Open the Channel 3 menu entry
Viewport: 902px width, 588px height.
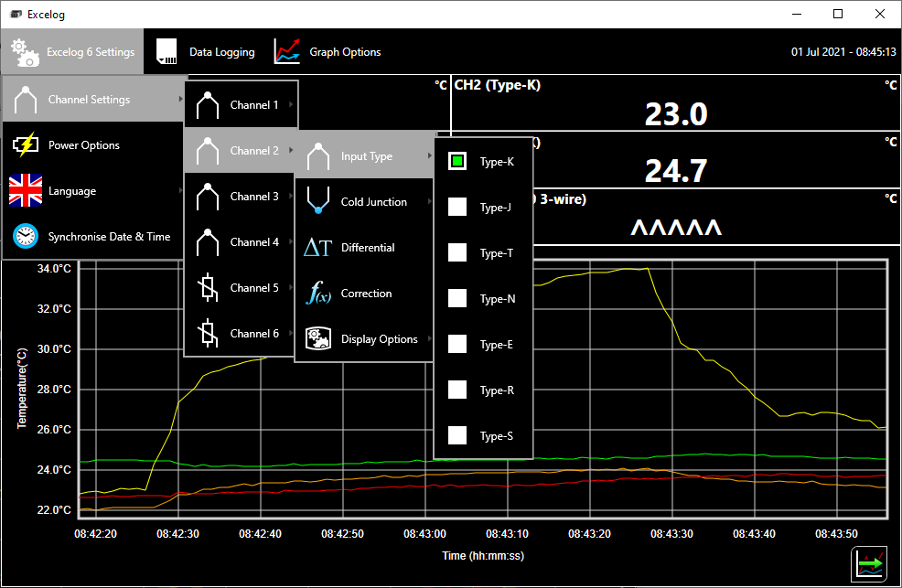(241, 197)
